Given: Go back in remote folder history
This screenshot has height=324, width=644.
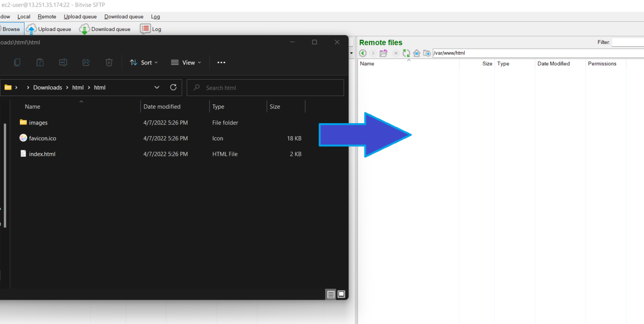Looking at the screenshot, I should (363, 53).
